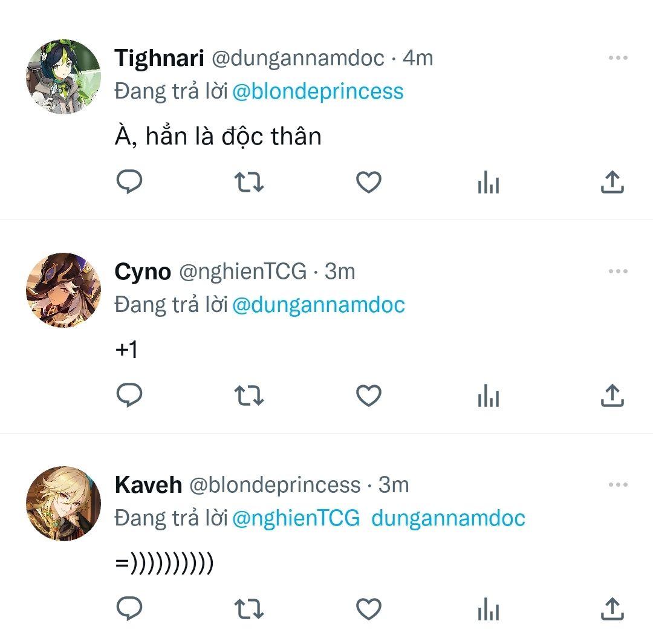Share Cyno's +1 tweet
Image resolution: width=653 pixels, height=644 pixels.
[x=612, y=395]
